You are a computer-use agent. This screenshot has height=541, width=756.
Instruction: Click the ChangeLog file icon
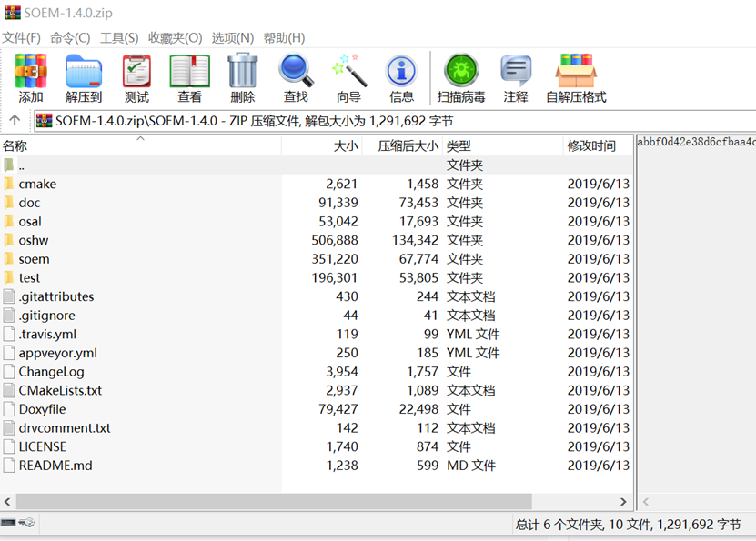9,371
